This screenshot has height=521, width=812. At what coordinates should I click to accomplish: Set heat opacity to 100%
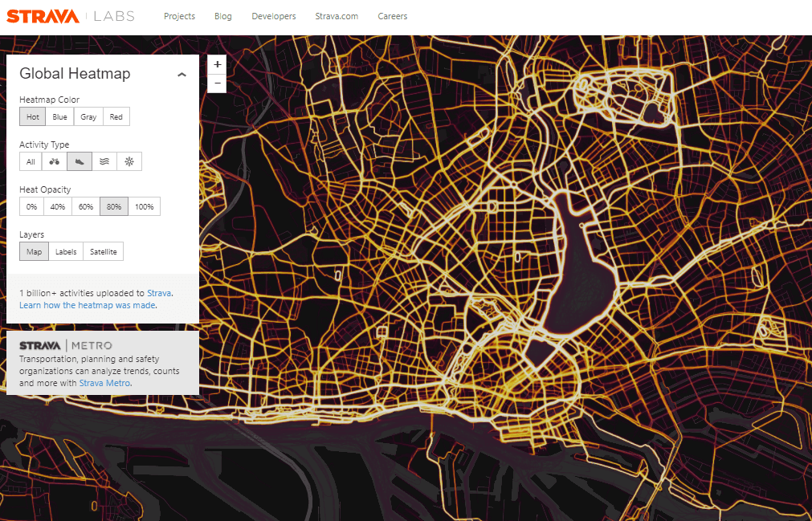(145, 206)
